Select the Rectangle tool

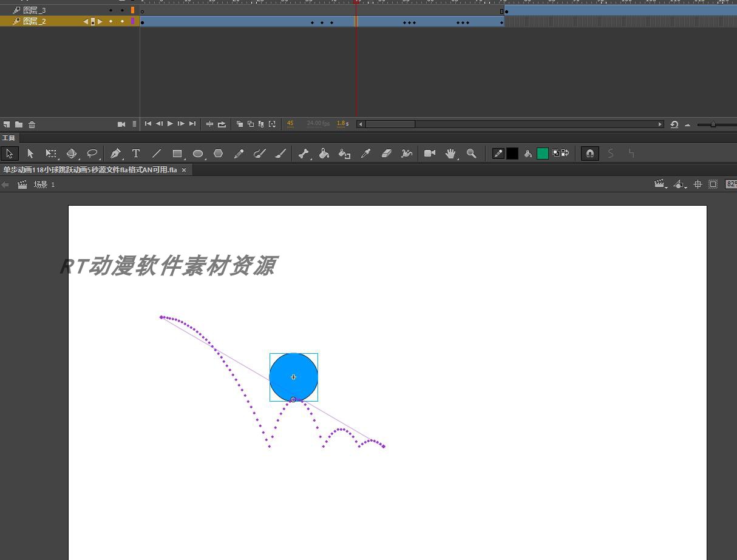click(x=177, y=154)
